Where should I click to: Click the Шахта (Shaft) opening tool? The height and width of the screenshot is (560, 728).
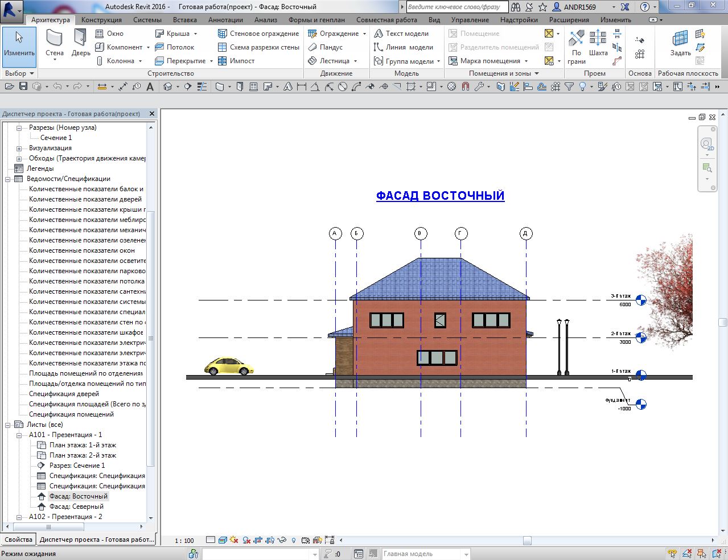(598, 44)
